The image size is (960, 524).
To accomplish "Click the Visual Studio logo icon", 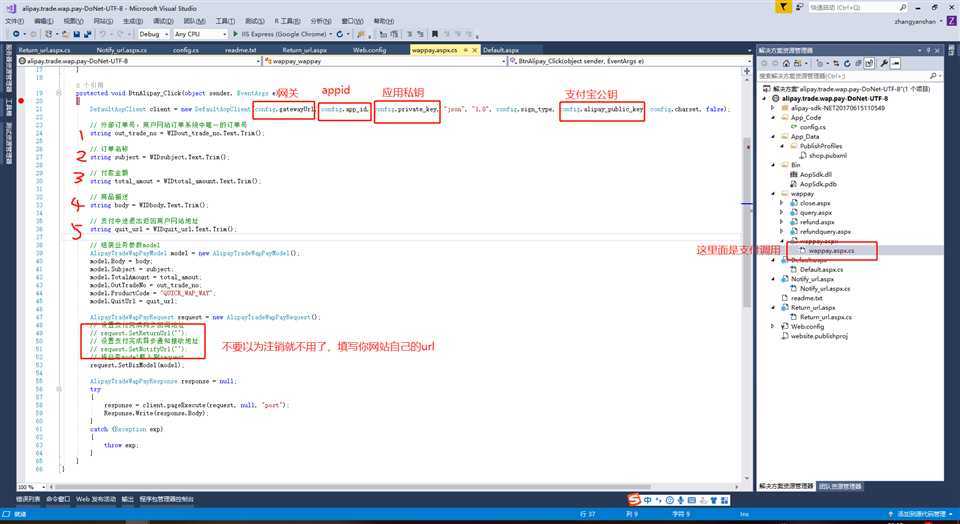I will (10, 8).
